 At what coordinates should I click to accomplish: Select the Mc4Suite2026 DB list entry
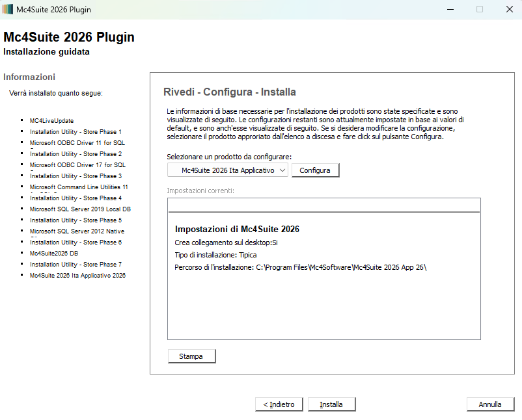click(54, 254)
